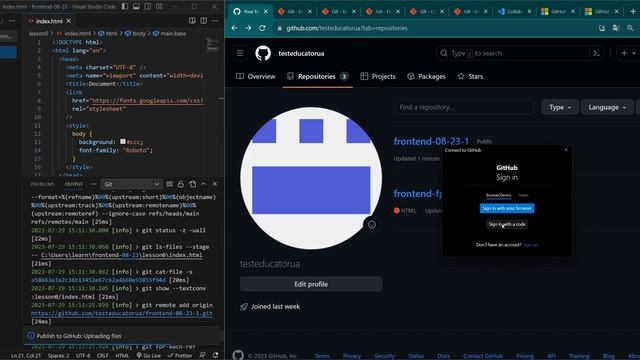Clear the output panel
This screenshot has width=640, height=360.
pos(169,184)
